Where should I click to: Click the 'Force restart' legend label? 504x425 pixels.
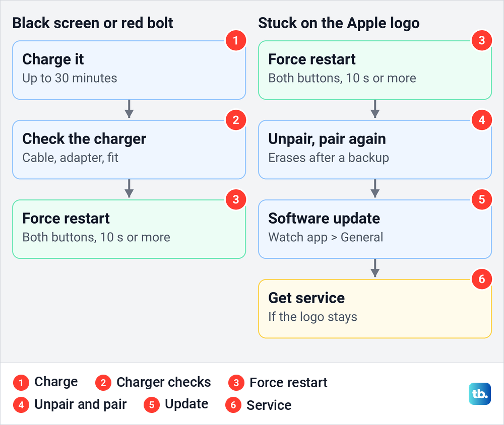(x=288, y=383)
